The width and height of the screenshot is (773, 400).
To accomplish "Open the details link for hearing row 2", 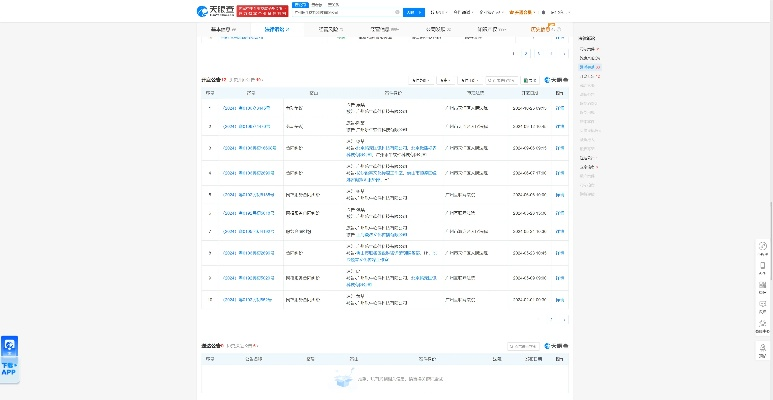I will (x=560, y=127).
